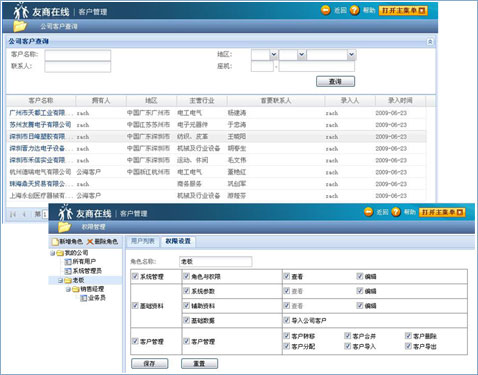Toggle the 客户分配 checkbox
Viewport: 478px width, 375px height.
point(287,346)
